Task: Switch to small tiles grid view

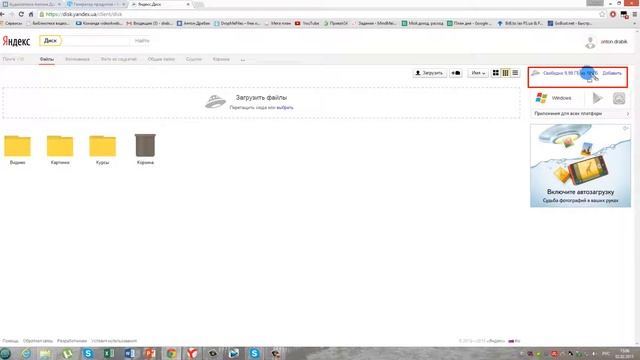Action: tap(505, 73)
